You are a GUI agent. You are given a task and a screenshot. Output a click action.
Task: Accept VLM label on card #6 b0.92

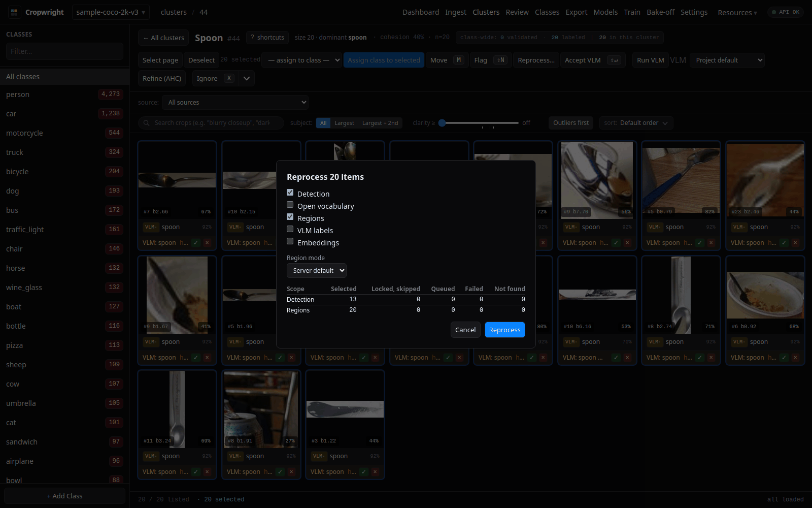(x=784, y=358)
